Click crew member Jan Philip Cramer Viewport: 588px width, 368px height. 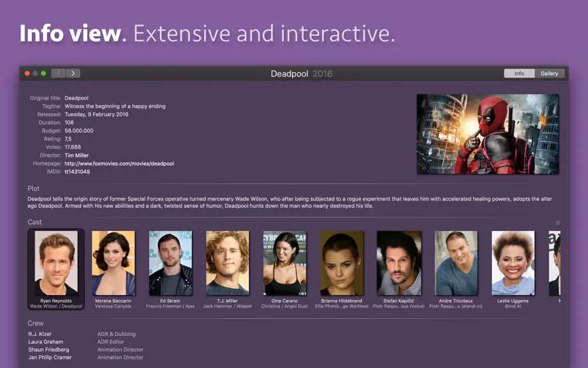[x=50, y=358]
